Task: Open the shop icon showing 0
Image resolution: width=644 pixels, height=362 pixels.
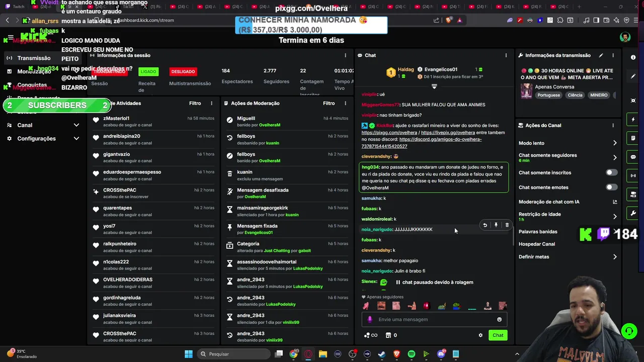Action: 391,335
